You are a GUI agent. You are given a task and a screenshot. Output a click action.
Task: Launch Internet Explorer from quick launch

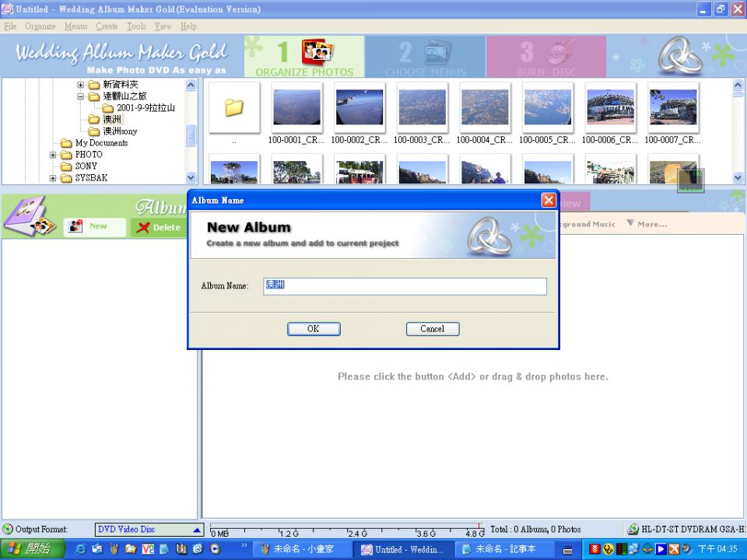click(x=80, y=549)
